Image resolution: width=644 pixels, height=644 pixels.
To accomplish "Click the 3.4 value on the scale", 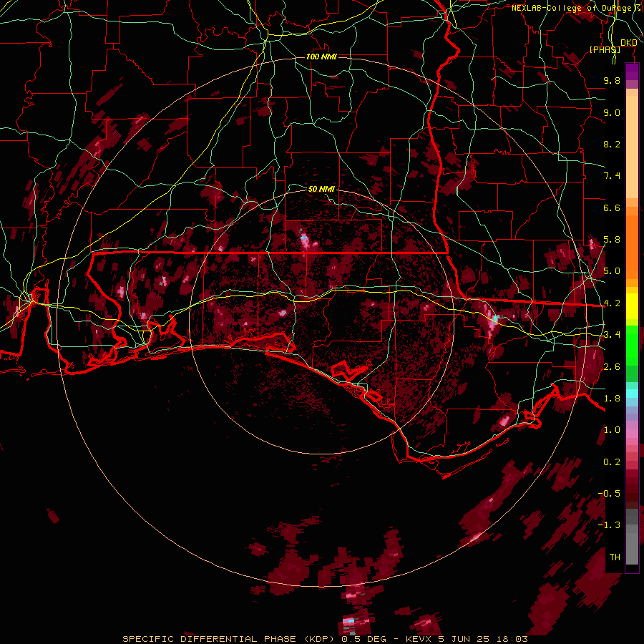I will (612, 335).
